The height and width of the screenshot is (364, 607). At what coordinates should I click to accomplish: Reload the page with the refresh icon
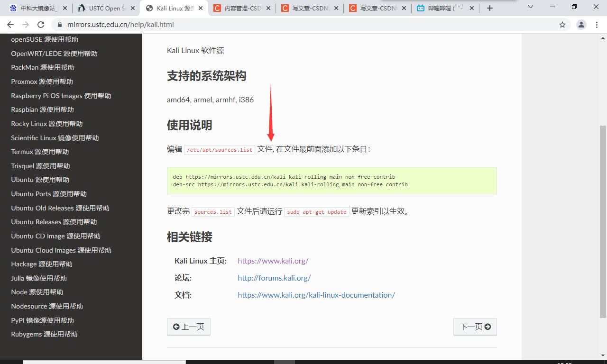(41, 25)
